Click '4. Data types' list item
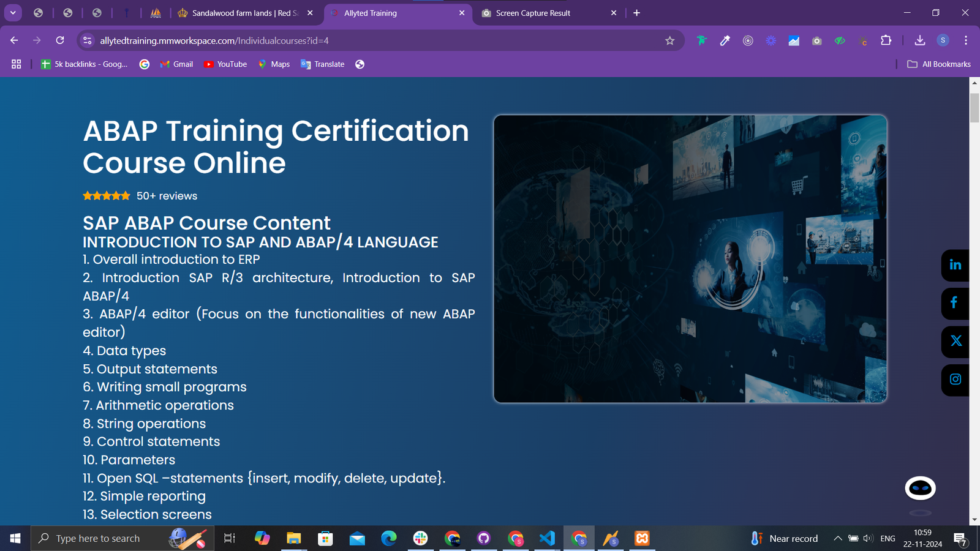 [x=124, y=351]
